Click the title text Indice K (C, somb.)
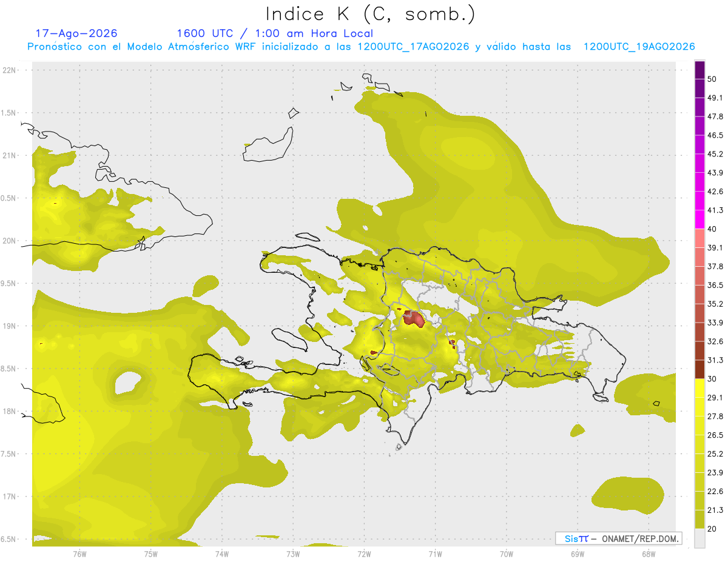The width and height of the screenshot is (728, 562). pyautogui.click(x=371, y=13)
